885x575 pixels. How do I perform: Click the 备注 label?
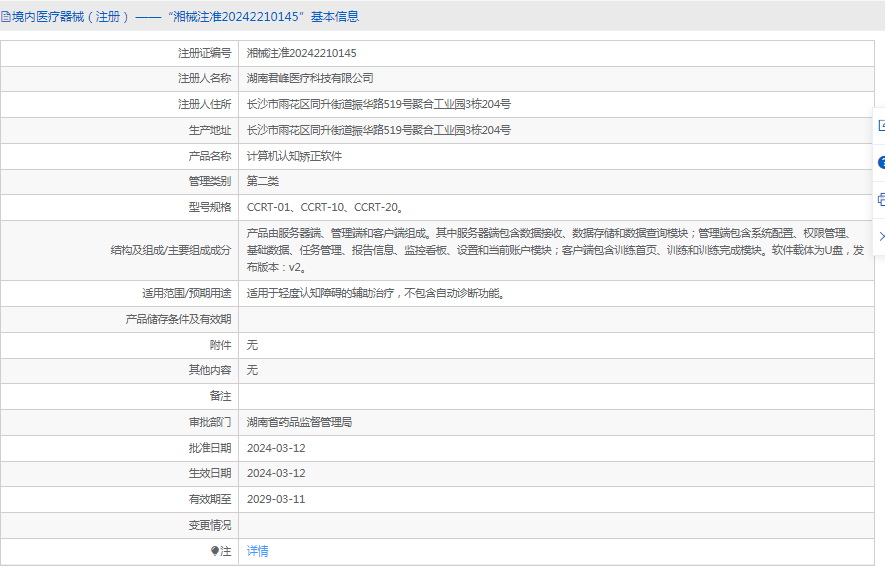tap(220, 396)
